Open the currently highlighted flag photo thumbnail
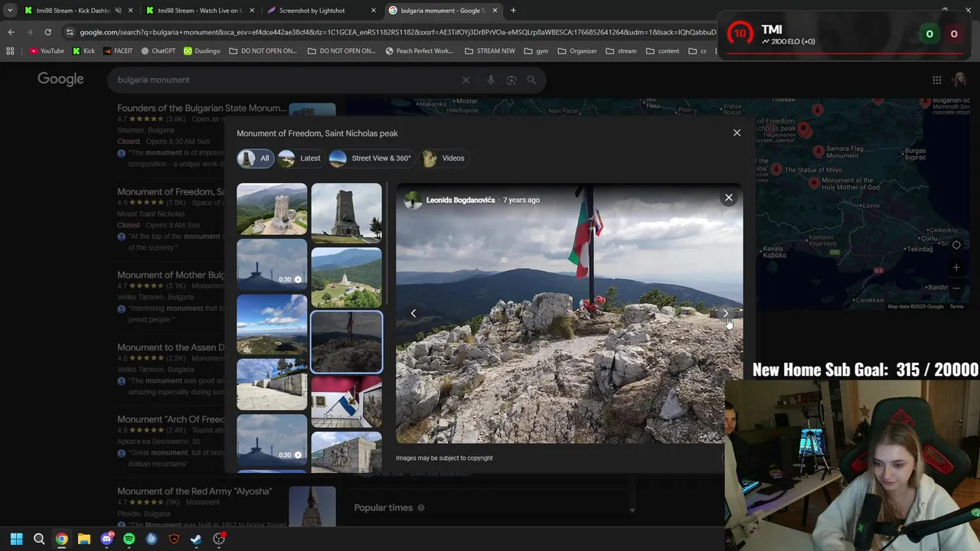 [x=346, y=341]
